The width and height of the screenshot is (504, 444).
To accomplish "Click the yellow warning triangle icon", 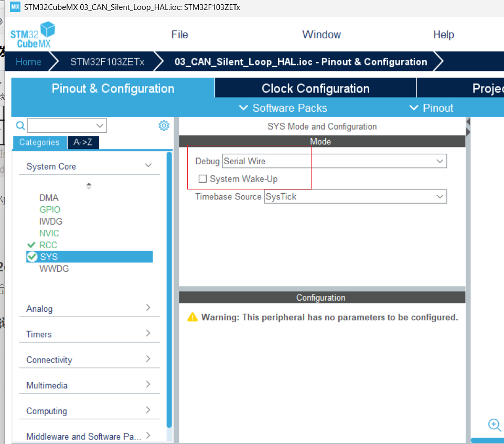I will click(192, 317).
